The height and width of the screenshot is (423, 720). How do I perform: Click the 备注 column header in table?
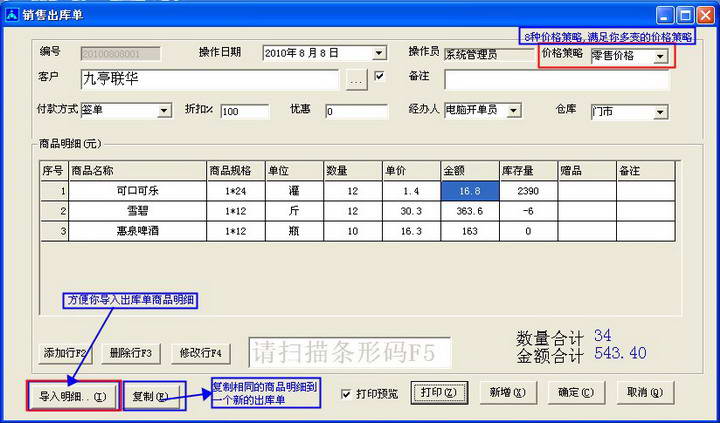pos(646,171)
